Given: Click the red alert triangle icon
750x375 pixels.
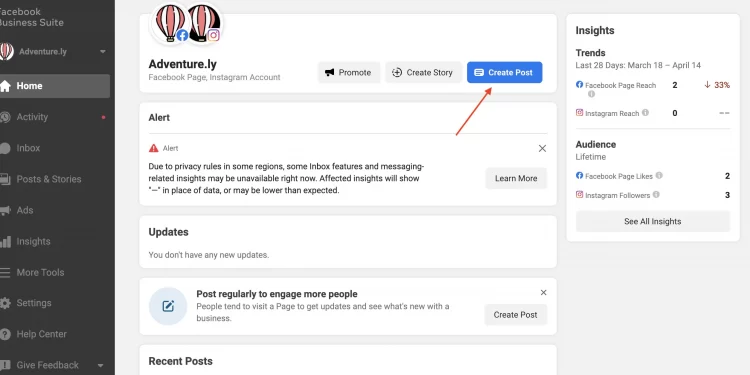Looking at the screenshot, I should [154, 148].
